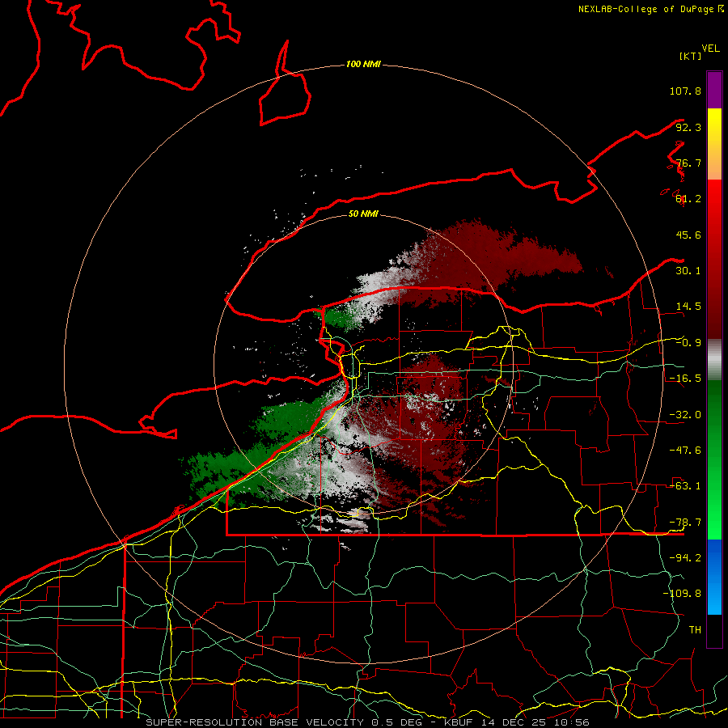Select the -0.9 velocity scale value
728x728 pixels.
click(x=688, y=343)
